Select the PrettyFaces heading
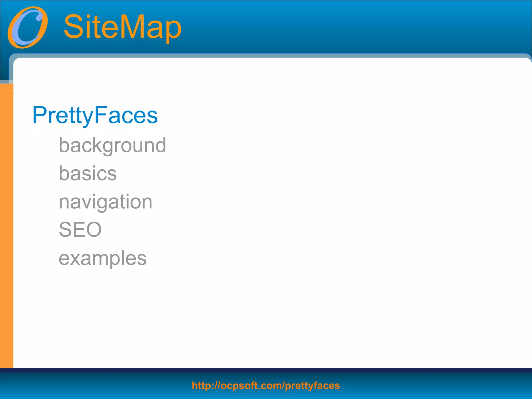 pos(95,115)
